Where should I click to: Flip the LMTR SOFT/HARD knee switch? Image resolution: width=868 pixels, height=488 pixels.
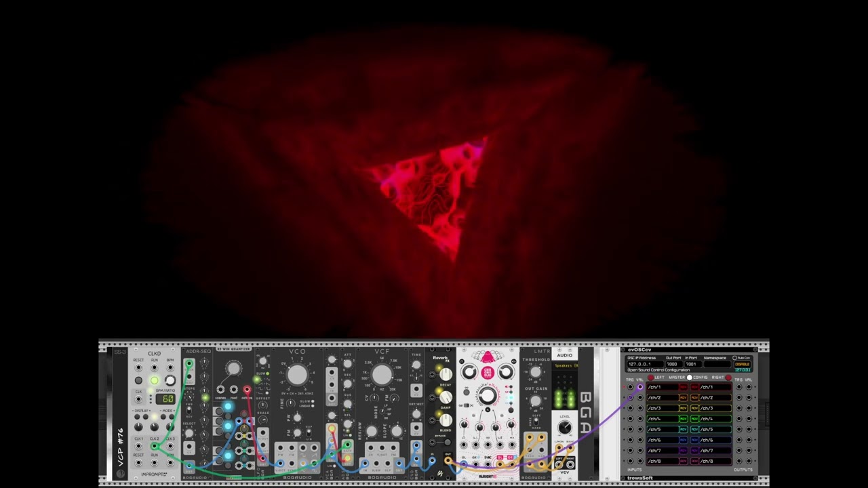(536, 422)
